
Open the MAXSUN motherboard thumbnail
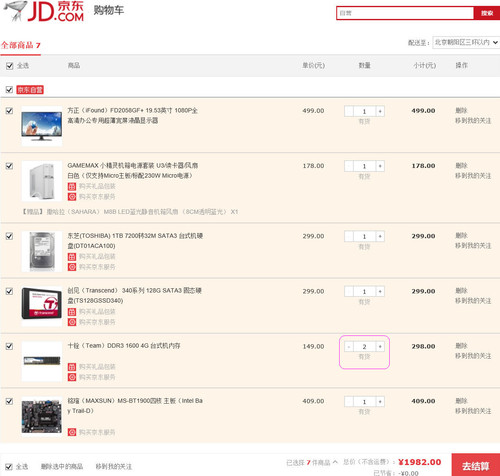tap(42, 417)
